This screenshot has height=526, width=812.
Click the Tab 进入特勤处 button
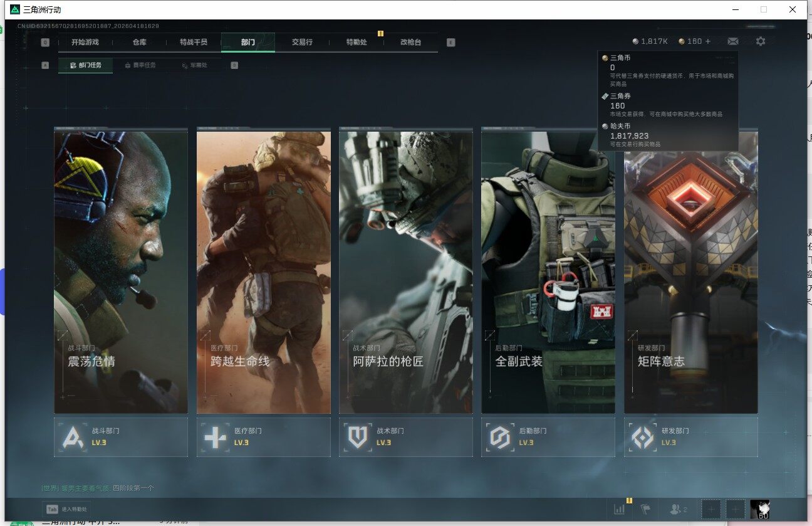pos(66,510)
